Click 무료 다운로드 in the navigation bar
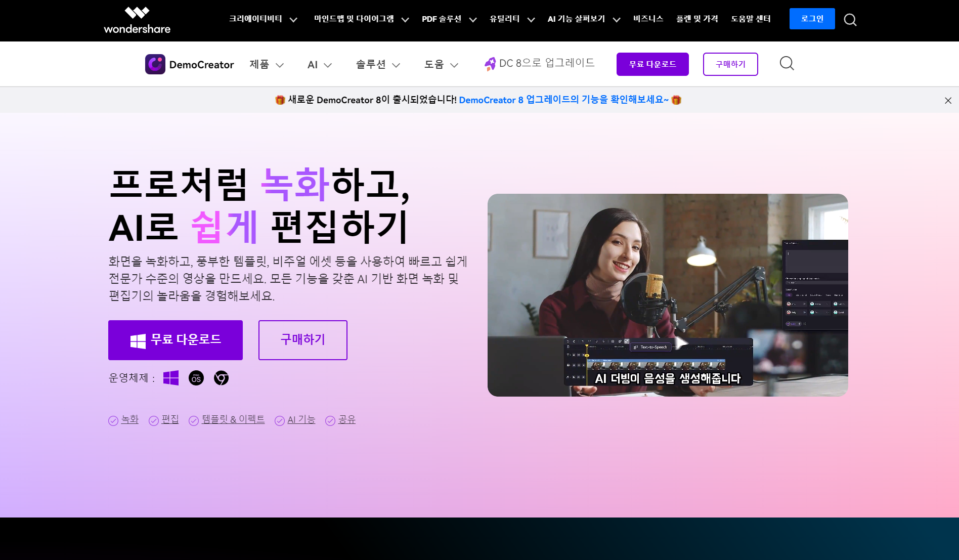The width and height of the screenshot is (959, 560). (652, 64)
